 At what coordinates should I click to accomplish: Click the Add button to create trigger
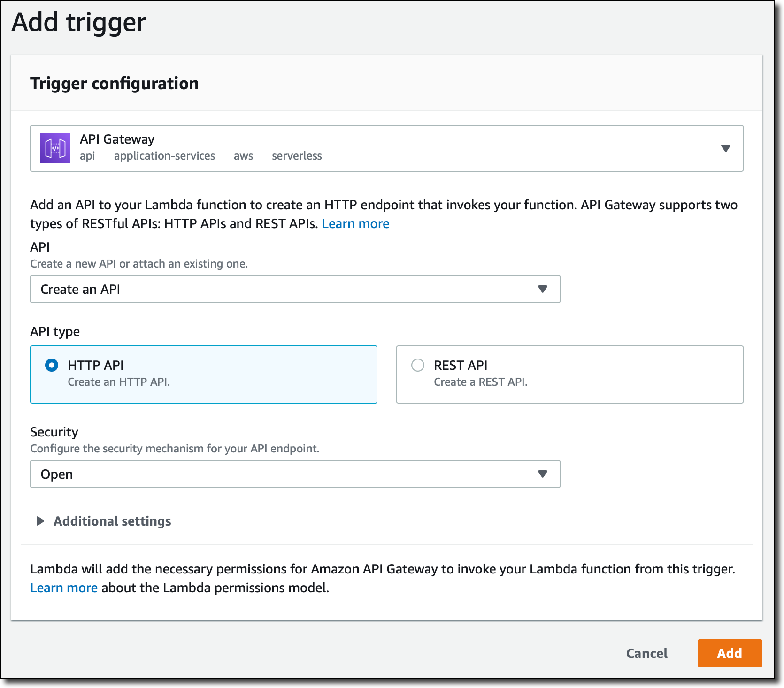click(x=730, y=653)
